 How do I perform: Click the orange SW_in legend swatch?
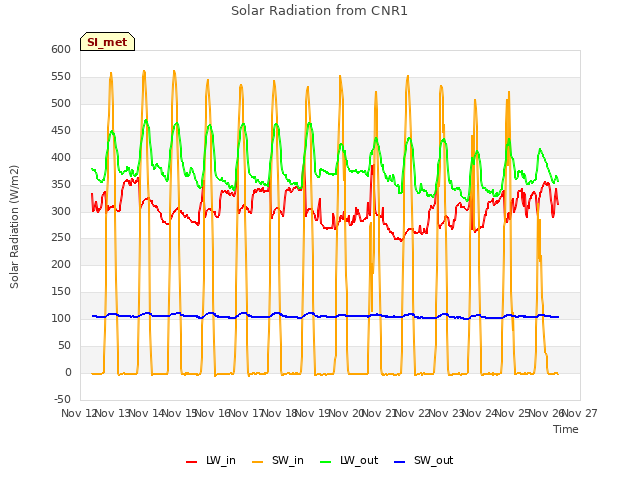click(258, 462)
